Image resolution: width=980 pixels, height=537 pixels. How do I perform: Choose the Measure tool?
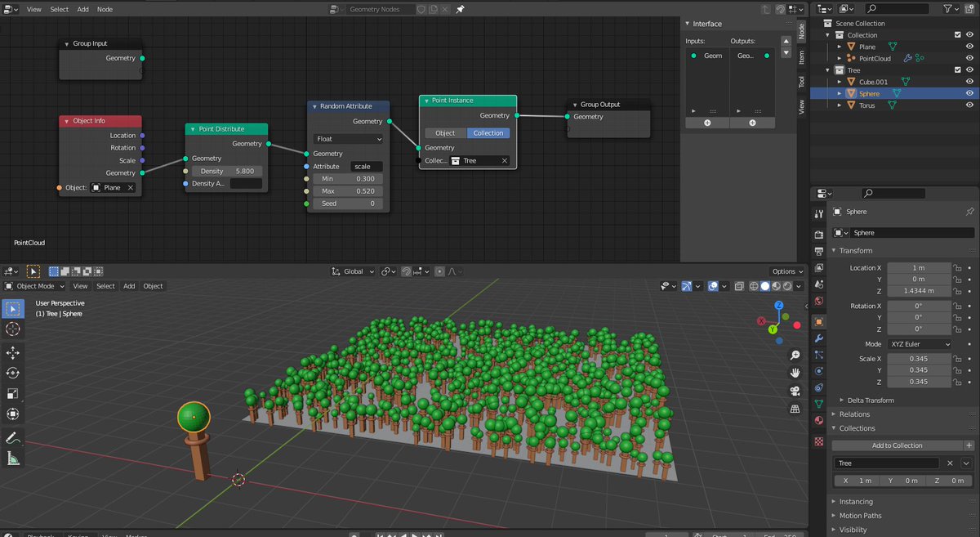tap(13, 459)
